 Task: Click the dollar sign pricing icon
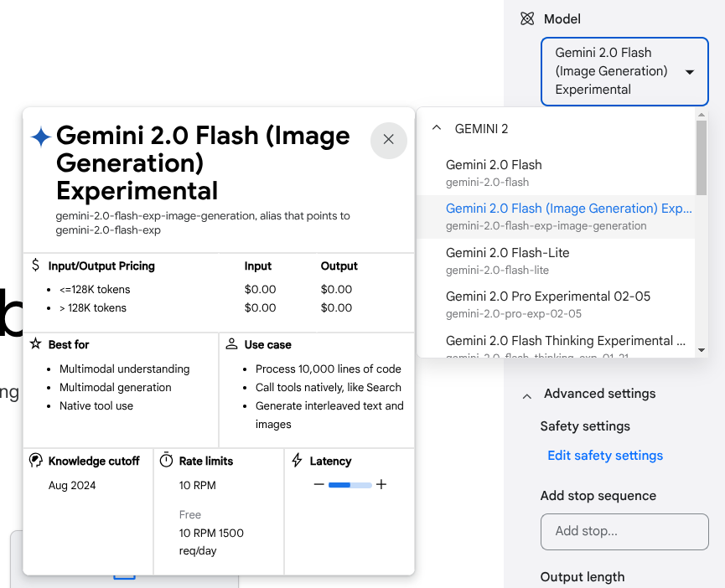tap(35, 266)
